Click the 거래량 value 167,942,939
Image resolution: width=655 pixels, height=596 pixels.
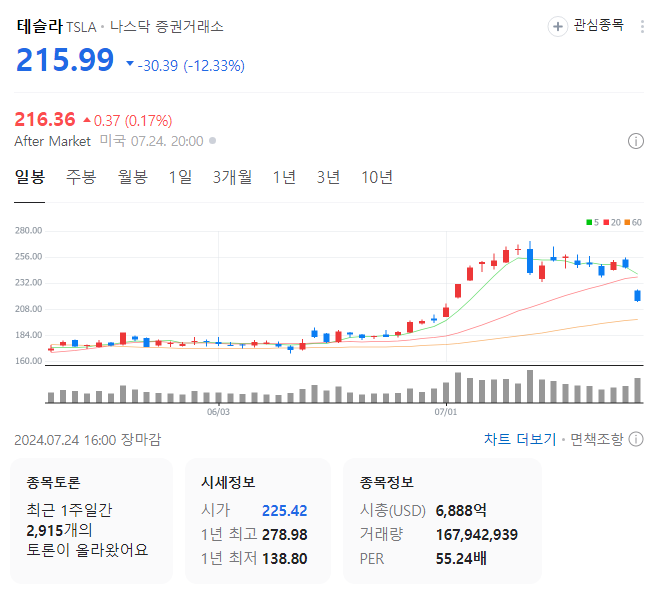[477, 535]
